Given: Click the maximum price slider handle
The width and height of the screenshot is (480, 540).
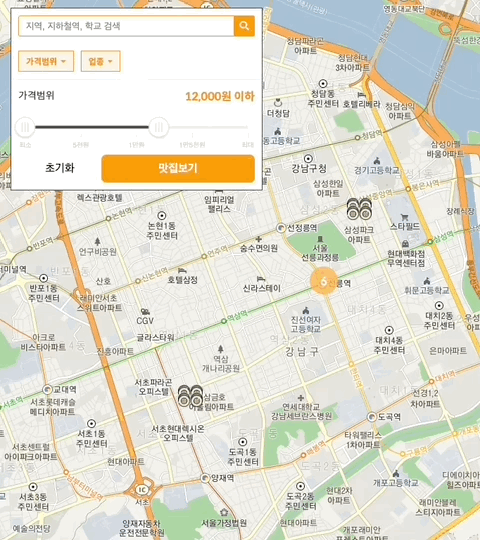Looking at the screenshot, I should pyautogui.click(x=159, y=127).
